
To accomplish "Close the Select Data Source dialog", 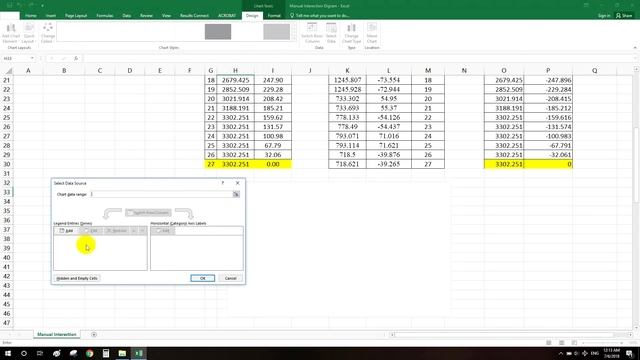I will (x=238, y=183).
